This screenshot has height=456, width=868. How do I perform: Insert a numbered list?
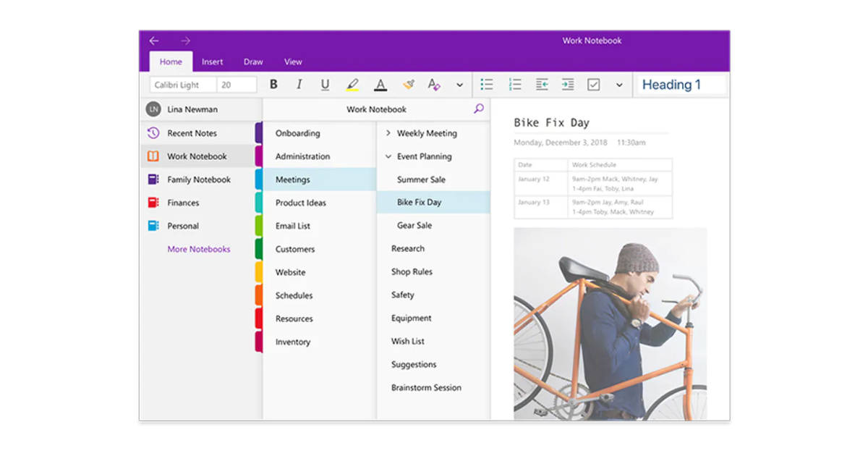point(515,85)
